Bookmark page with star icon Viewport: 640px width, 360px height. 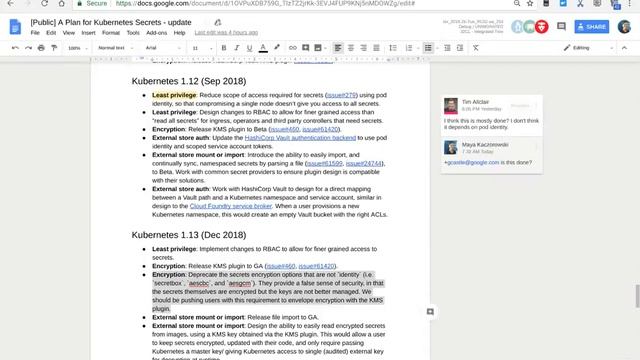pos(530,4)
